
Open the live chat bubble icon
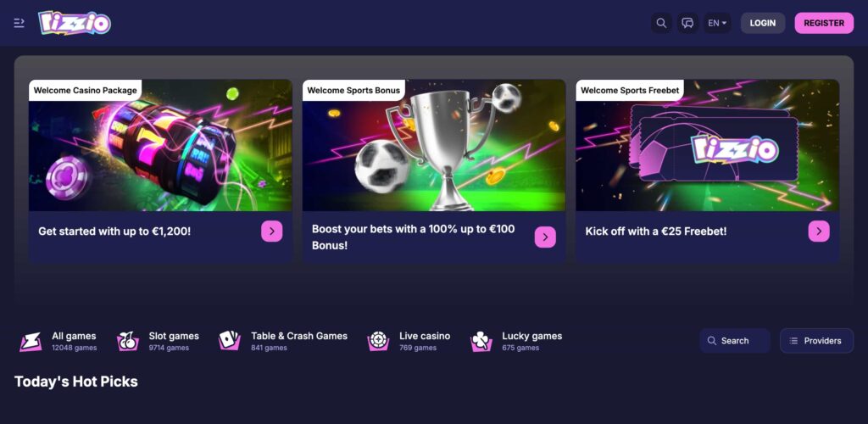click(687, 23)
